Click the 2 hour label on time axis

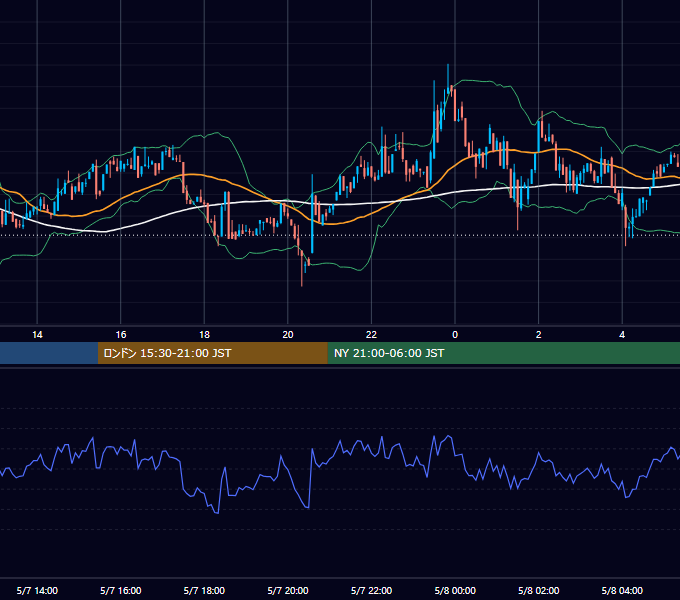point(539,335)
